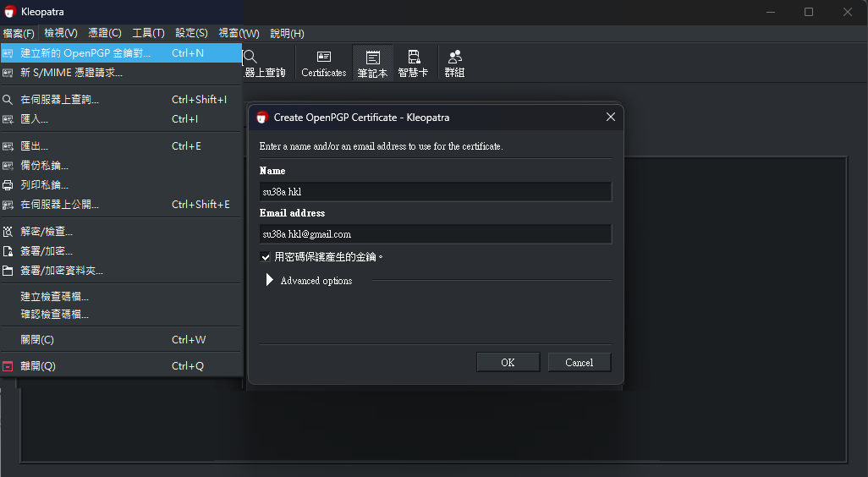Choose 備份私鑰 menu entry
Screen dimensions: 868x477
121,166
